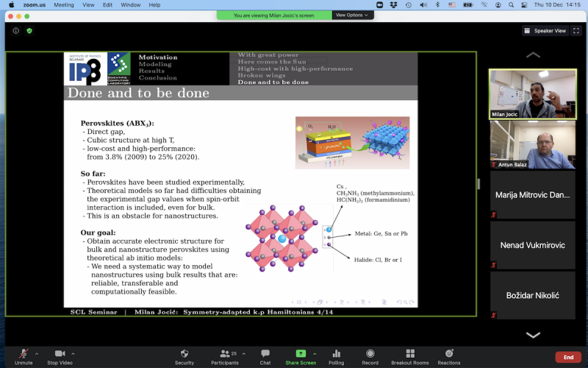Select Antun Balaz video thumbnail
588x368 pixels.
point(532,144)
